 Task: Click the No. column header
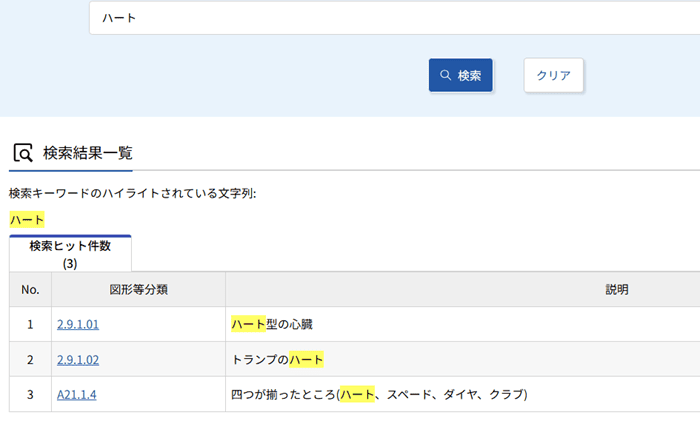coord(30,289)
